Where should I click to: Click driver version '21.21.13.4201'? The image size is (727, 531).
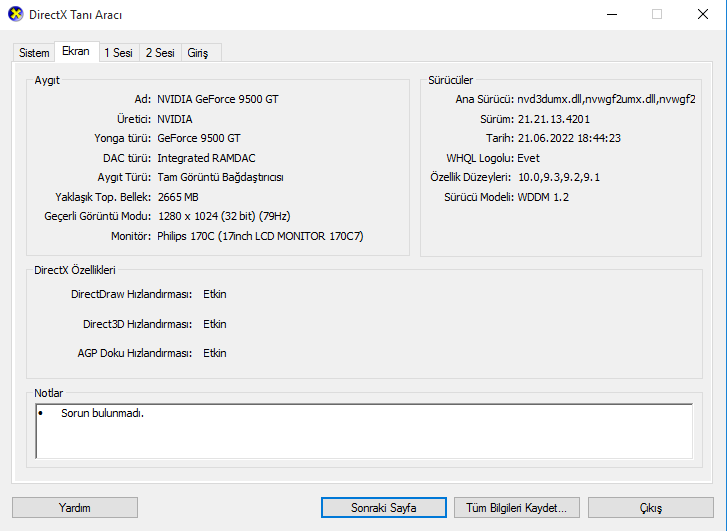click(554, 119)
